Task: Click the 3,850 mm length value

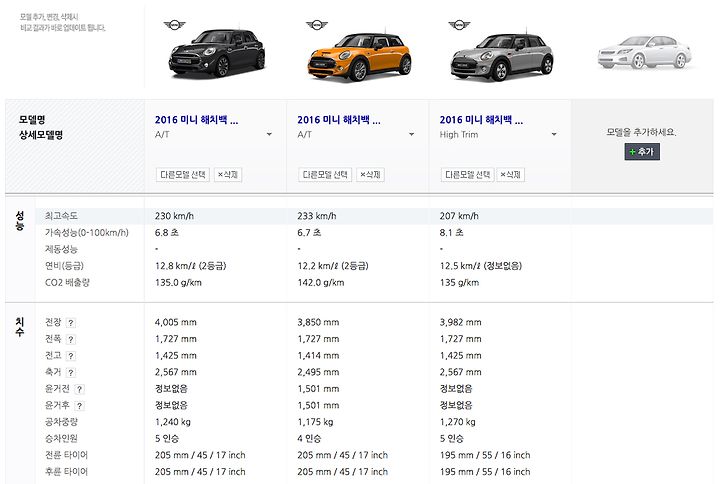Action: (x=318, y=322)
